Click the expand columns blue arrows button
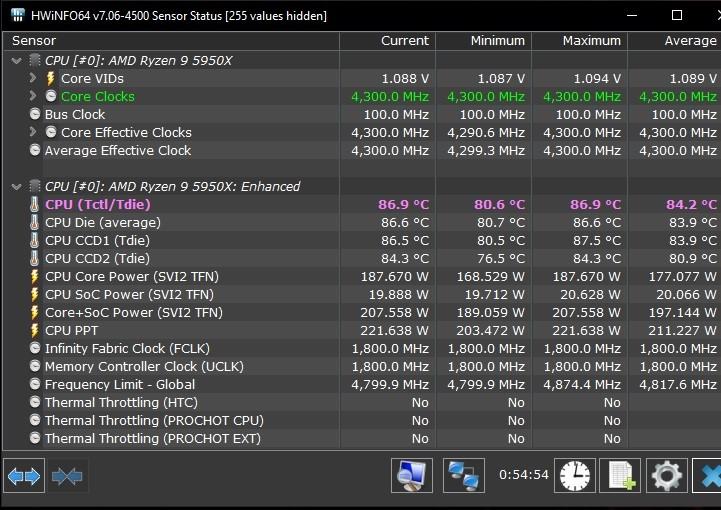Viewport: 721px width, 510px height. pyautogui.click(x=24, y=476)
